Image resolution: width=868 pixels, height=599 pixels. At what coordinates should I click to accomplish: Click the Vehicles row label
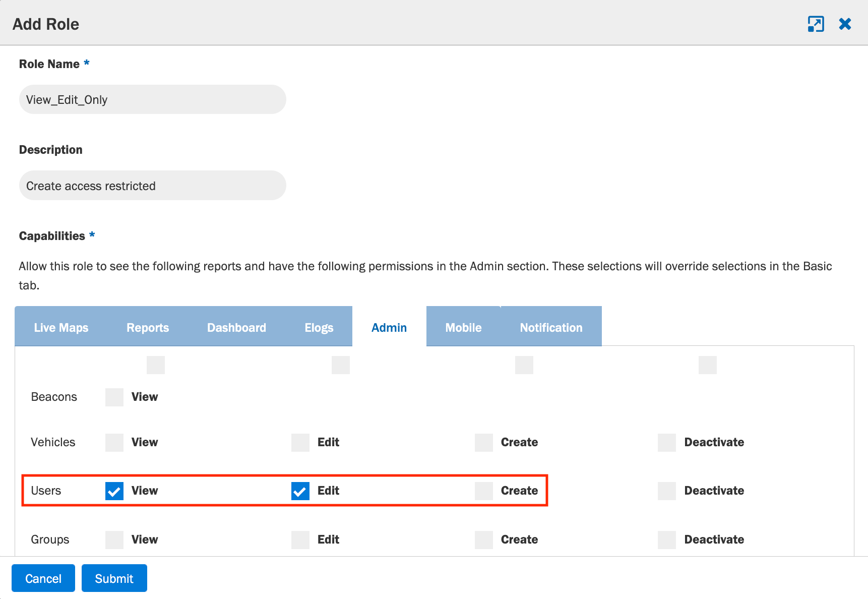(53, 442)
